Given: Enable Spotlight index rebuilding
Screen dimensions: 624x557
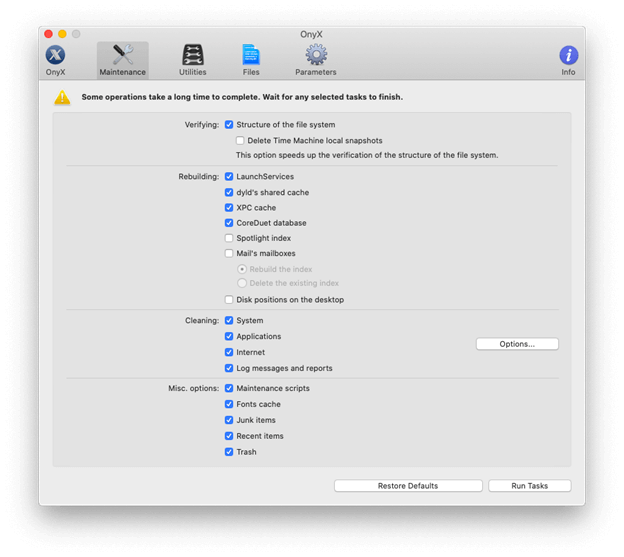Looking at the screenshot, I should click(229, 238).
